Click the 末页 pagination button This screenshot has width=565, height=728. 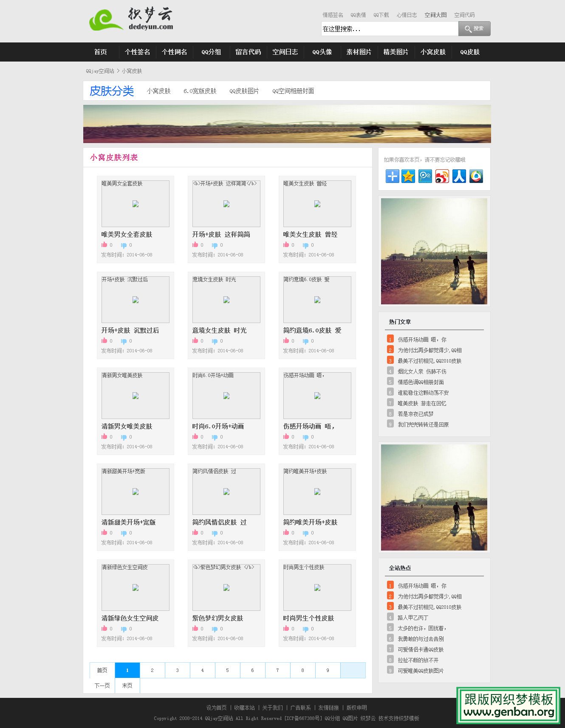127,686
